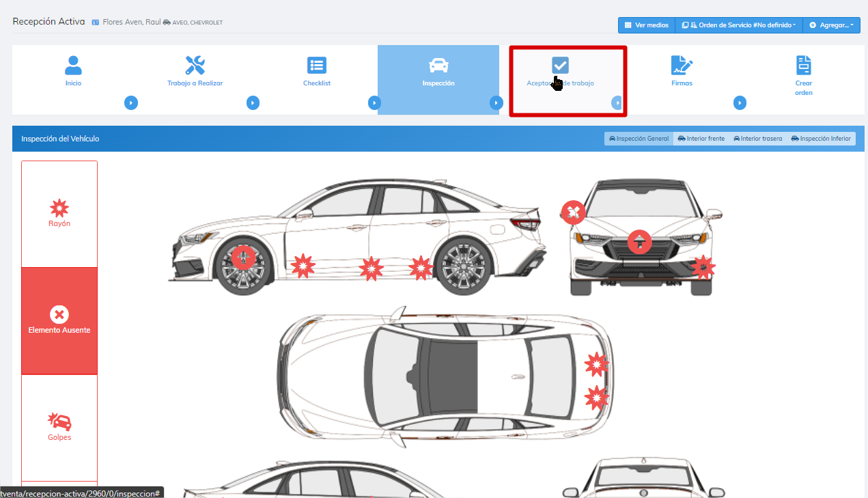Click the Rayón mark in front of the side-view rear wheel
The height and width of the screenshot is (498, 868).
(421, 268)
